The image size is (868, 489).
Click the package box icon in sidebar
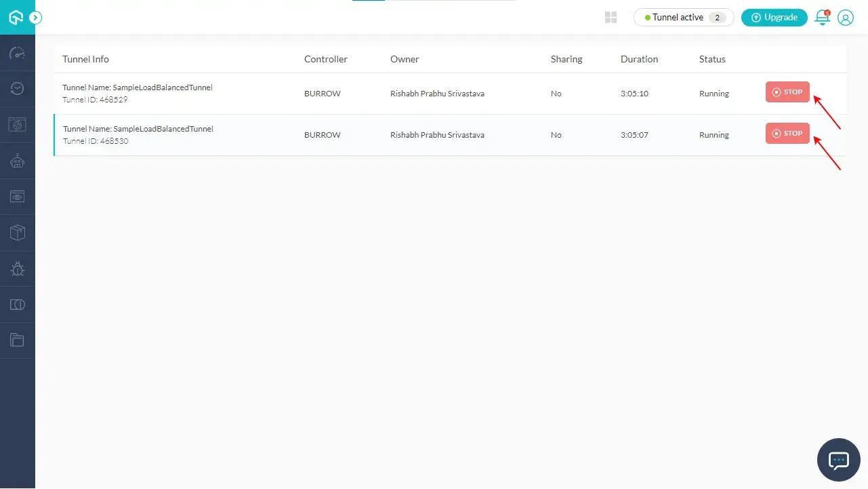pyautogui.click(x=18, y=233)
